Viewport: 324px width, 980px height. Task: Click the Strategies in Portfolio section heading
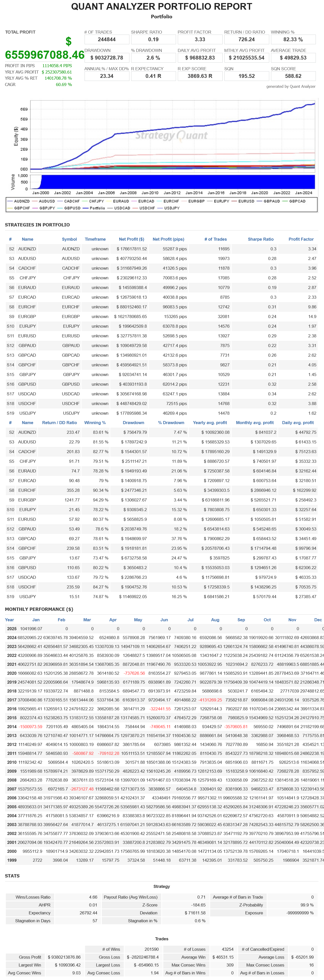pos(37,225)
